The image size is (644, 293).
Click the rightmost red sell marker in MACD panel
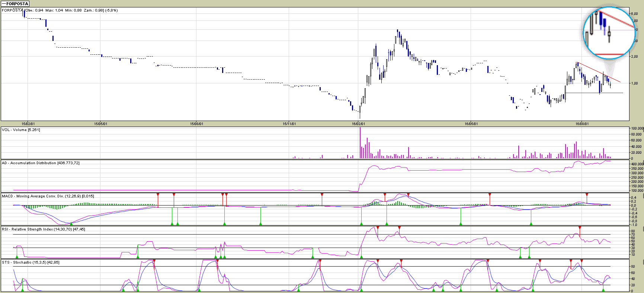point(587,195)
